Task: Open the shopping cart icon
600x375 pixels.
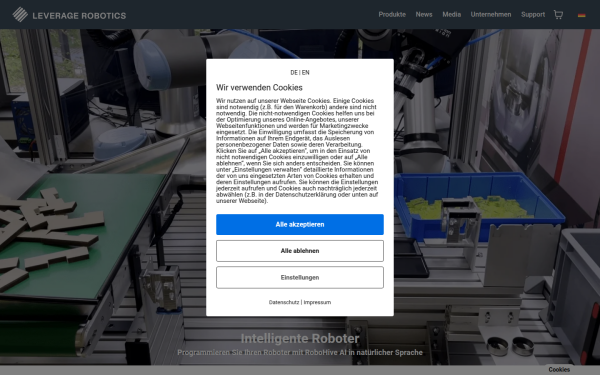Action: (558, 15)
